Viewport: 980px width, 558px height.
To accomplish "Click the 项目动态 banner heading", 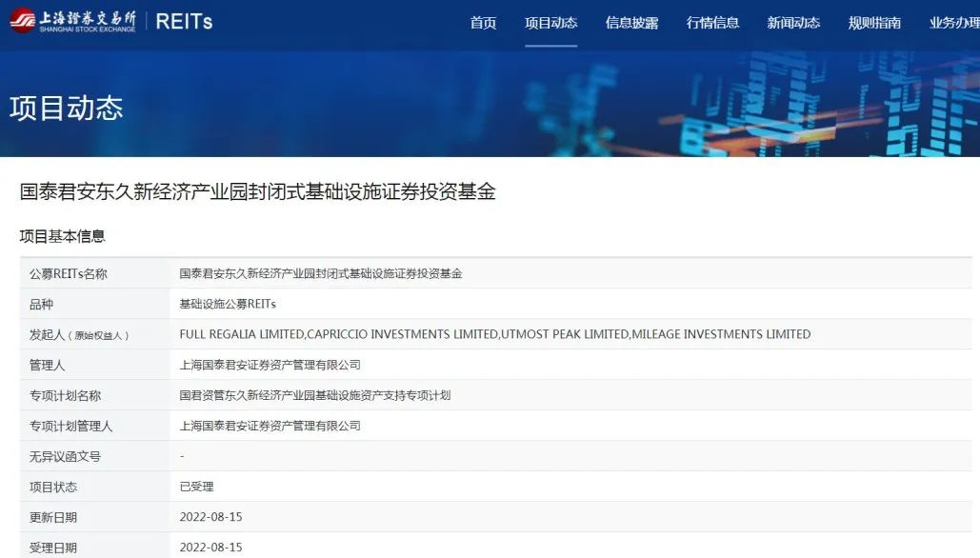I will click(x=67, y=109).
